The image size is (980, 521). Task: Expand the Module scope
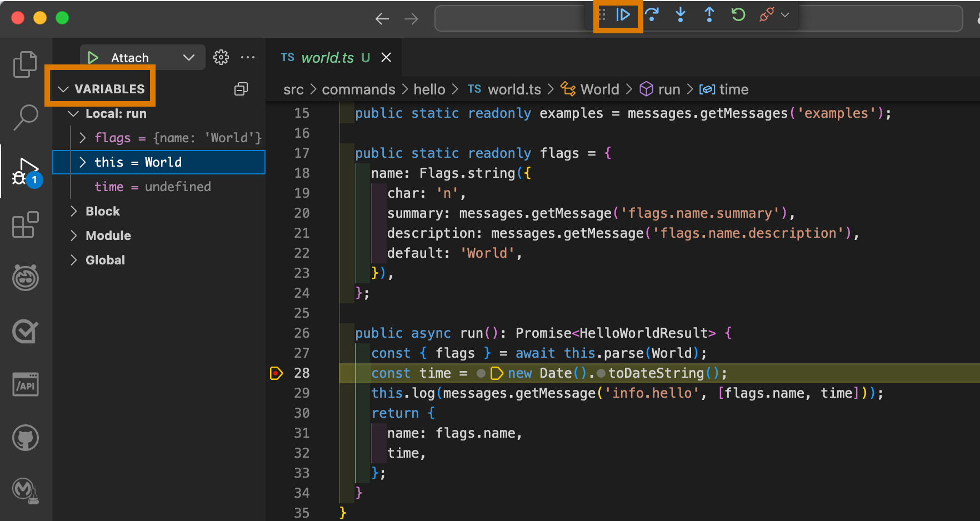click(x=73, y=236)
